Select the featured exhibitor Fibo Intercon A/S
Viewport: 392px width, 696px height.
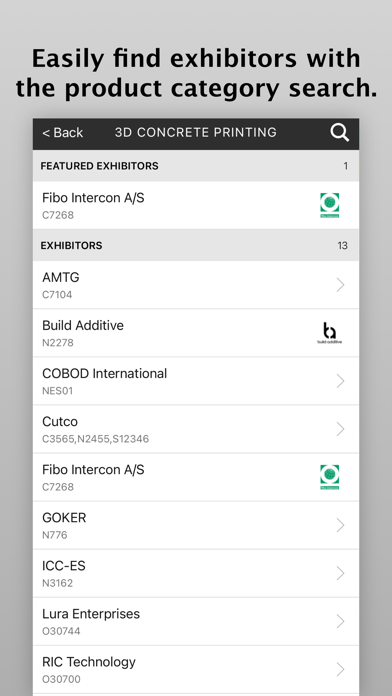(196, 206)
